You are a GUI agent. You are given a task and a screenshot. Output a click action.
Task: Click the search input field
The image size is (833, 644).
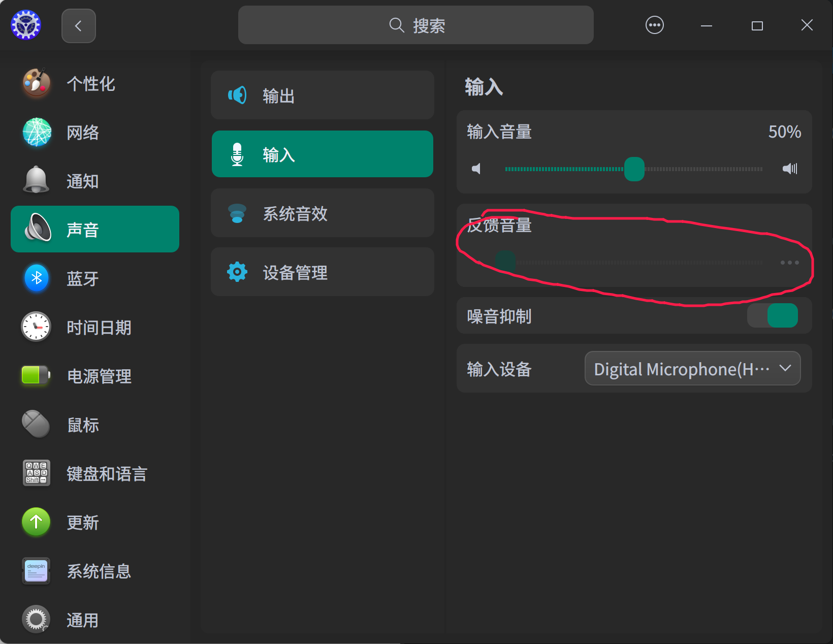tap(415, 25)
